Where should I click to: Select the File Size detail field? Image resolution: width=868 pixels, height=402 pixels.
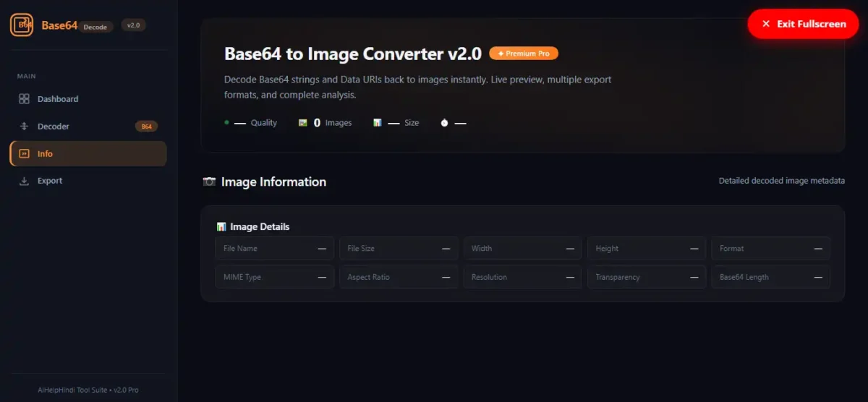tap(399, 249)
